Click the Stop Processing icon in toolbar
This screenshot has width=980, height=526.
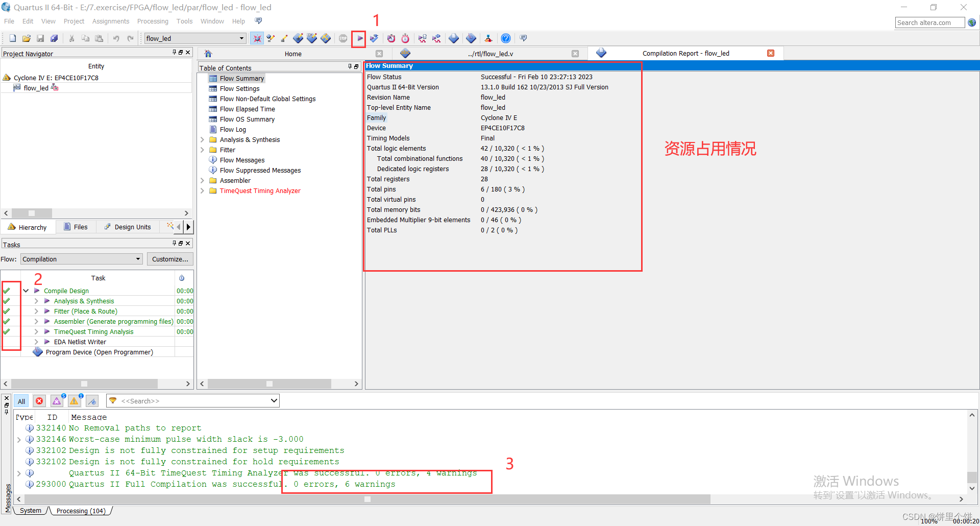click(x=343, y=38)
